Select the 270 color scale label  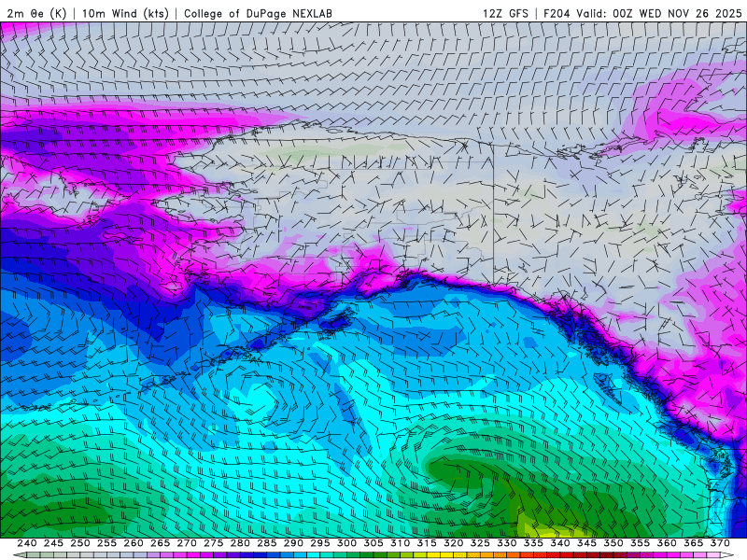[187, 543]
